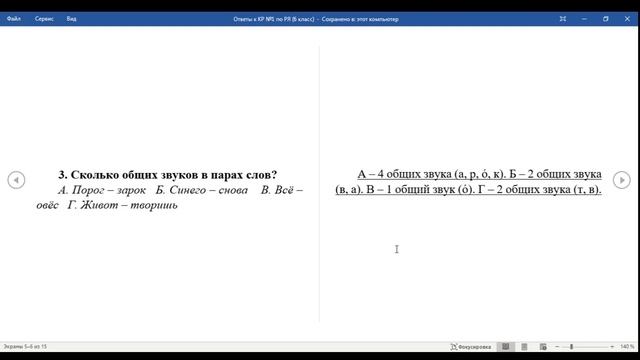Toggle full-screen reading mode icon in title bar
Image resolution: width=640 pixels, height=360 pixels.
563,19
